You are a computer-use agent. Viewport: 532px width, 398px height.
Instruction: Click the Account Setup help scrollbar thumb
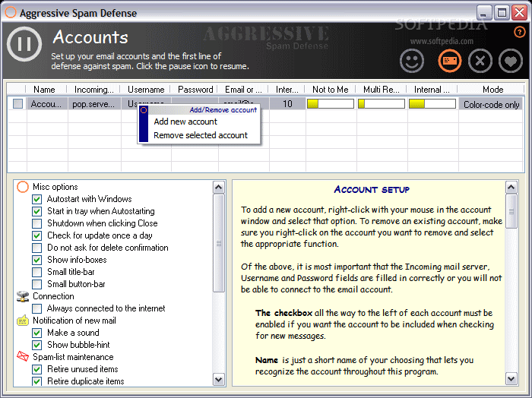pos(511,211)
